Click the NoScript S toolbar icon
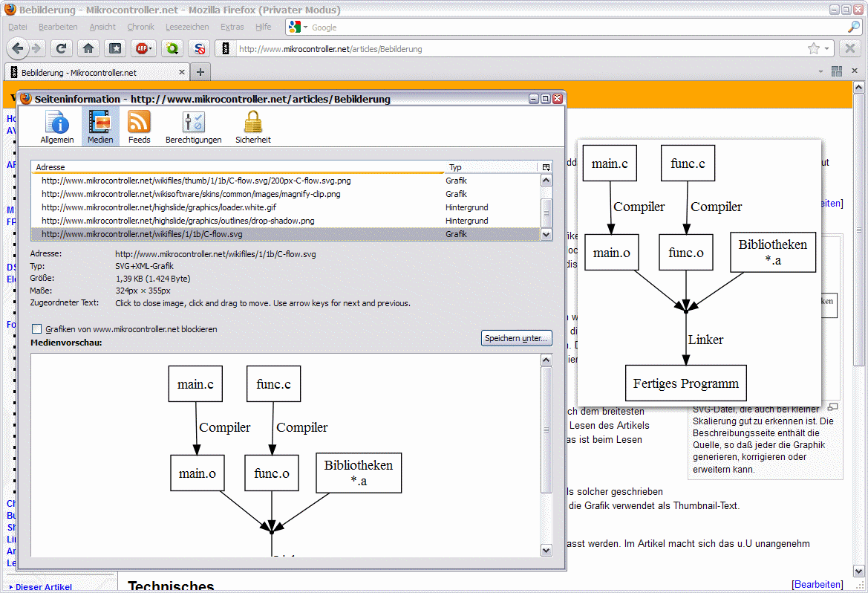Viewport: 868px width, 593px height. click(199, 49)
